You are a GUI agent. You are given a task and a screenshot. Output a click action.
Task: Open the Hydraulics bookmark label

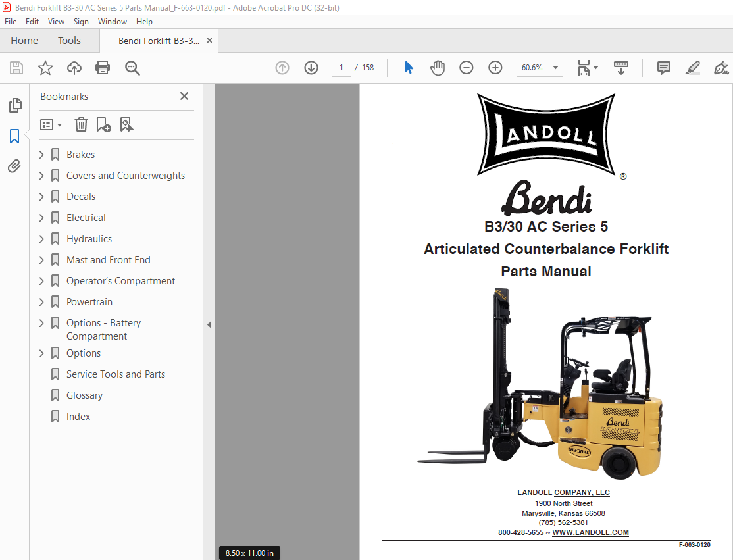(89, 238)
